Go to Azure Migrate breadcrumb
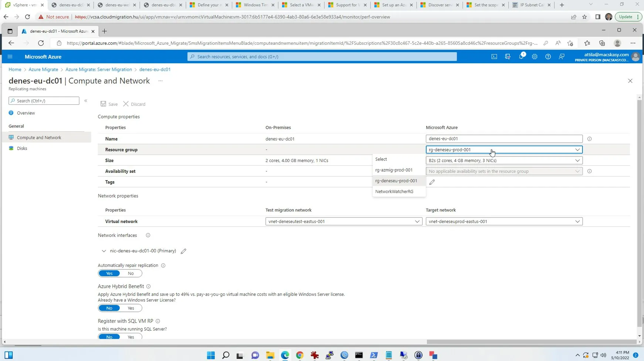The image size is (644, 361). click(x=43, y=70)
